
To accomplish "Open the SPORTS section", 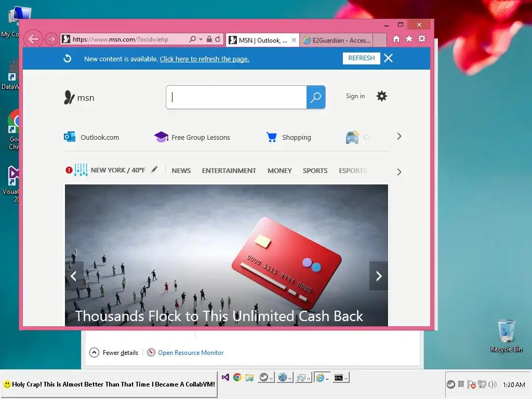I will (315, 170).
